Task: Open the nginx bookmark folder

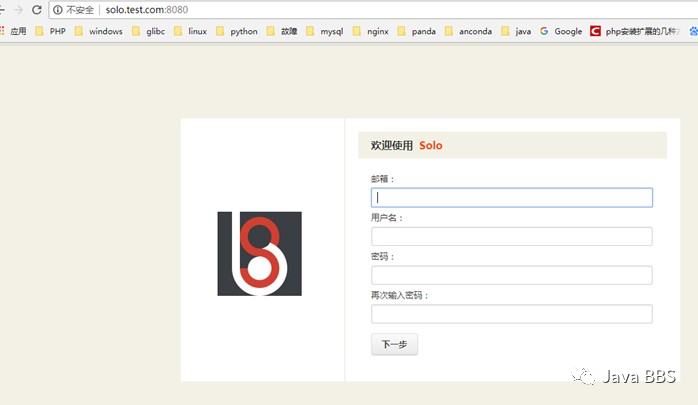Action: coord(370,31)
